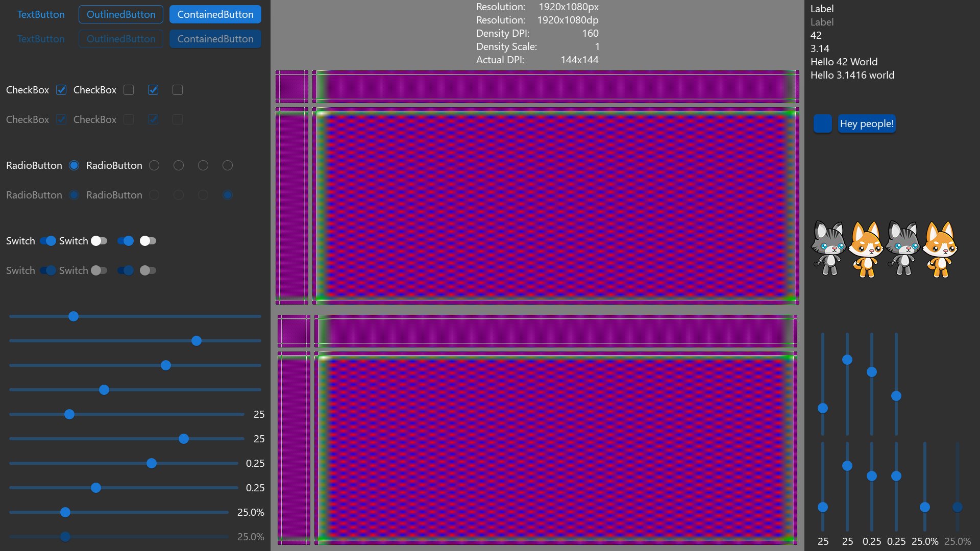Click the rightmost orange cat image
This screenshot has height=551, width=980.
(x=940, y=249)
